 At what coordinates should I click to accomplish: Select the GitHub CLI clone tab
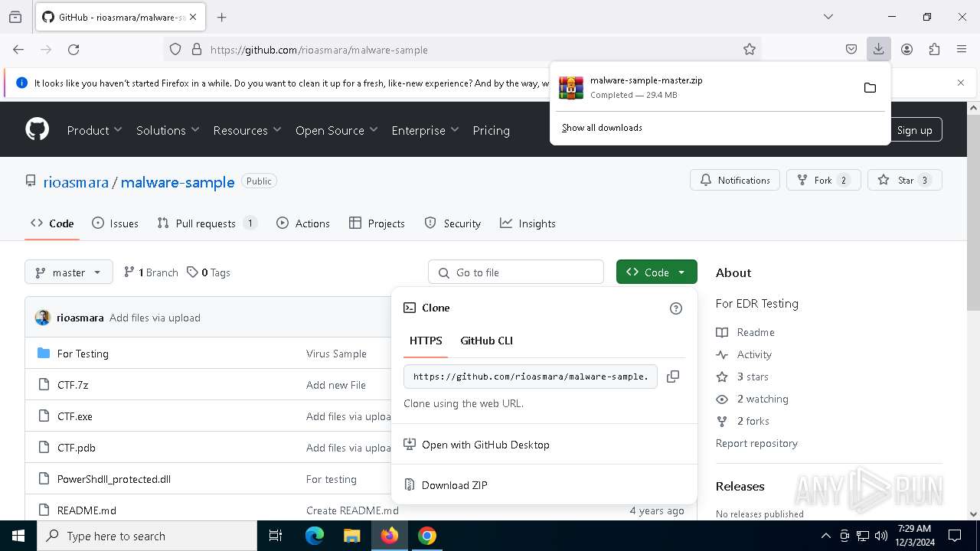coord(486,341)
